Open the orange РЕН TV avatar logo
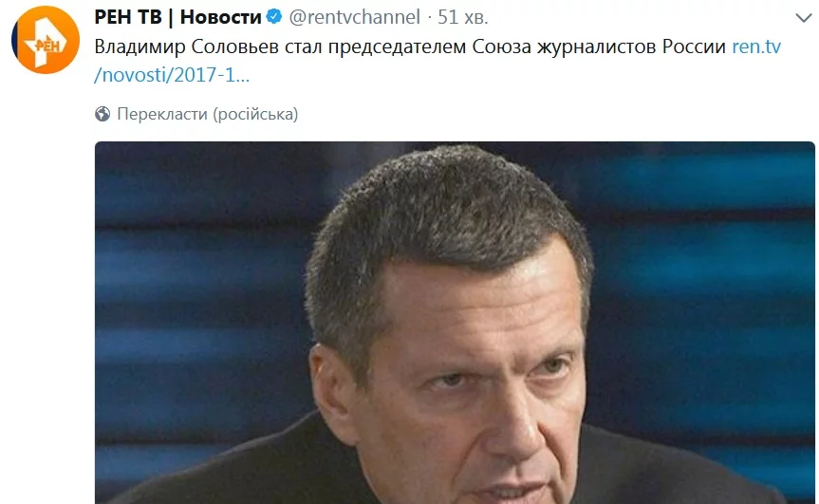Screen dimensions: 819x504 [x=46, y=40]
